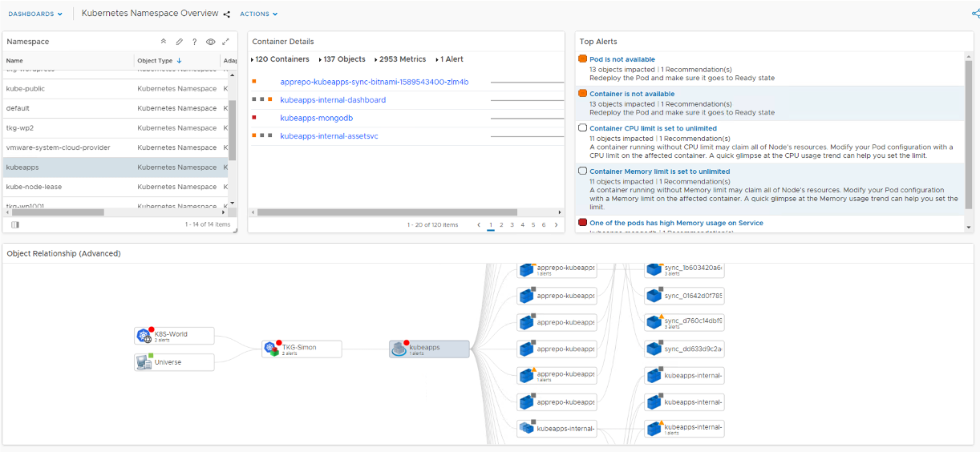Expand the 2953 Metrics section
The height and width of the screenshot is (452, 980).
coord(399,59)
